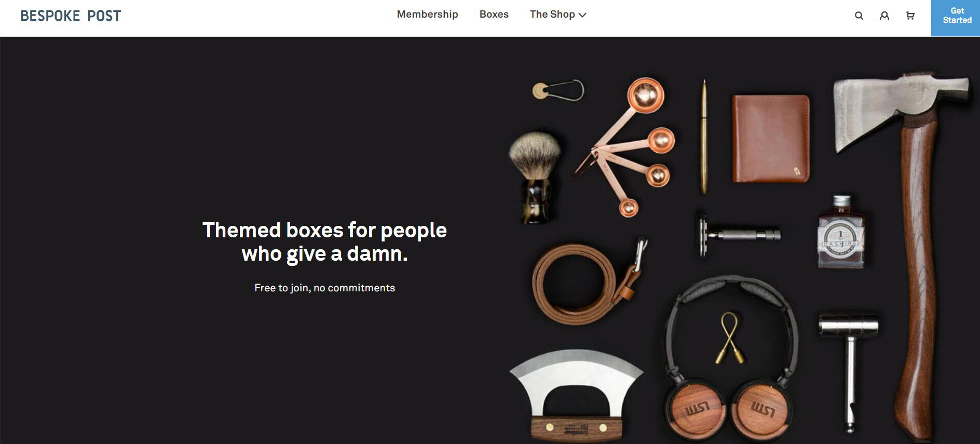The image size is (980, 444).
Task: Click the safety razor image
Action: click(738, 234)
